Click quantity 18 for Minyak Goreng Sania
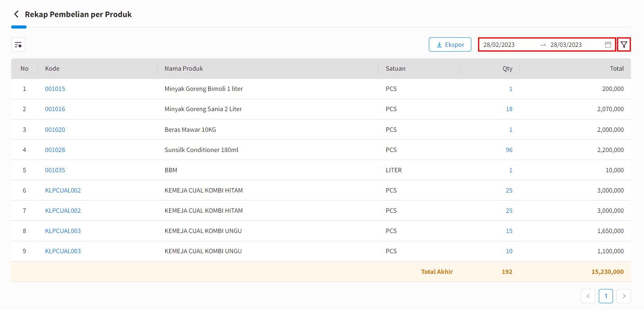 (509, 109)
